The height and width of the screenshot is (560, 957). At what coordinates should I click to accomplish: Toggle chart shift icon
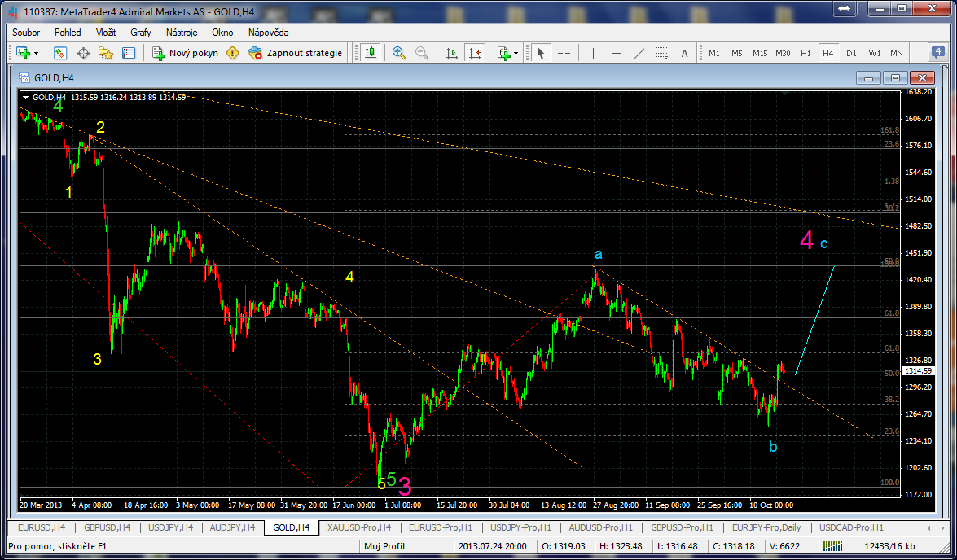coord(474,53)
